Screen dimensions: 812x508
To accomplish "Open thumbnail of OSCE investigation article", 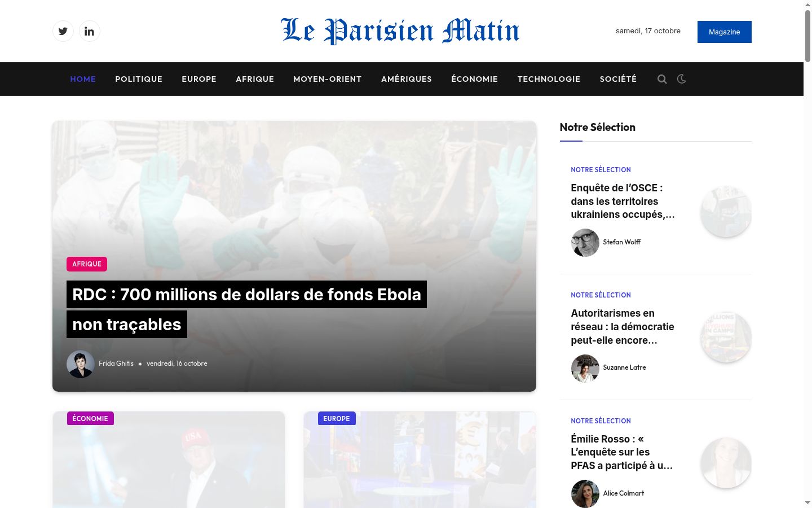I will pyautogui.click(x=726, y=212).
